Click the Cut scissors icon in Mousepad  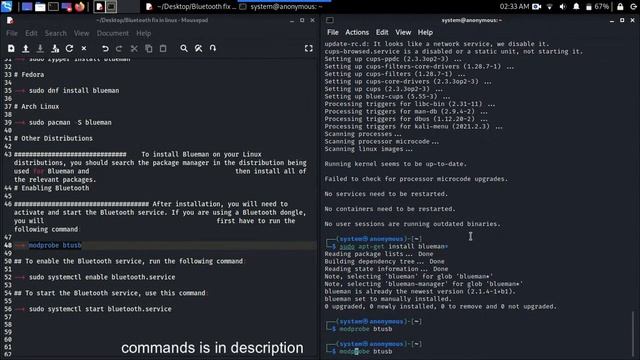point(134,49)
